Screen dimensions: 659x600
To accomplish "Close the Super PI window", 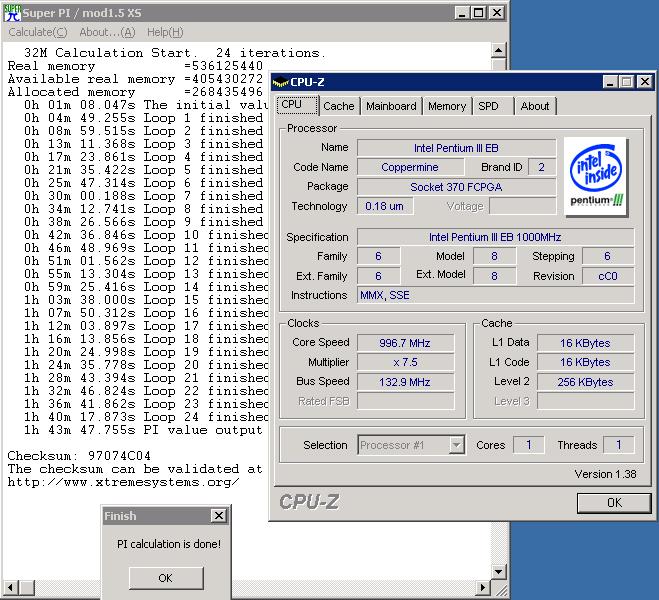I will (497, 13).
